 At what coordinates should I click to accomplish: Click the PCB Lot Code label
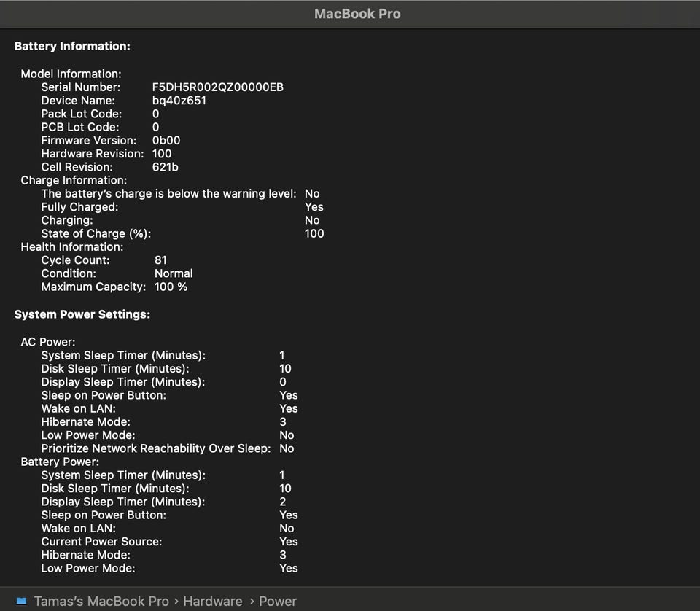point(80,127)
